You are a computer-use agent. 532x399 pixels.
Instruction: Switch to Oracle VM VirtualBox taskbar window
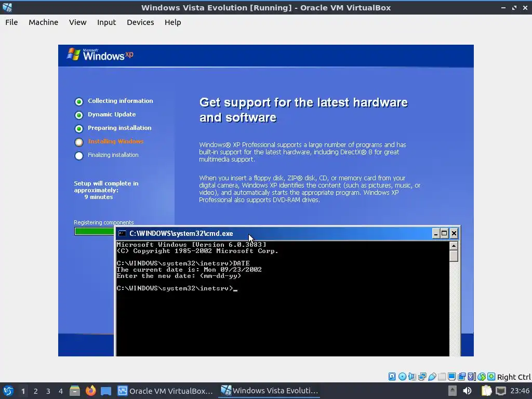(x=165, y=391)
